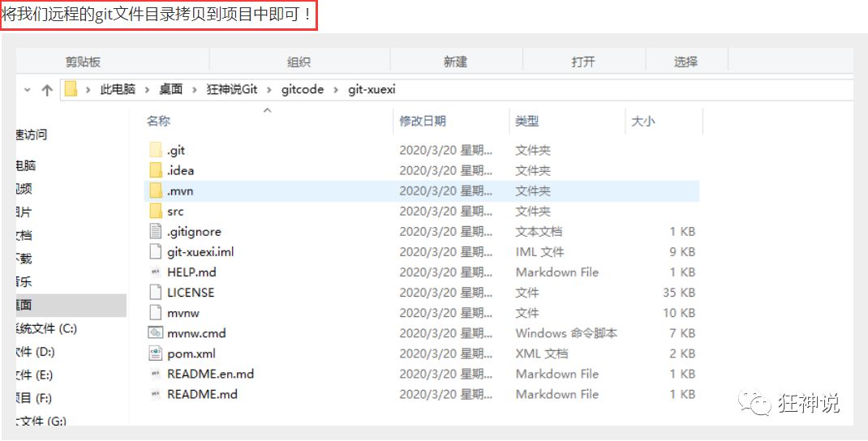The width and height of the screenshot is (868, 441).
Task: Select the .gitignore file icon
Action: 156,231
